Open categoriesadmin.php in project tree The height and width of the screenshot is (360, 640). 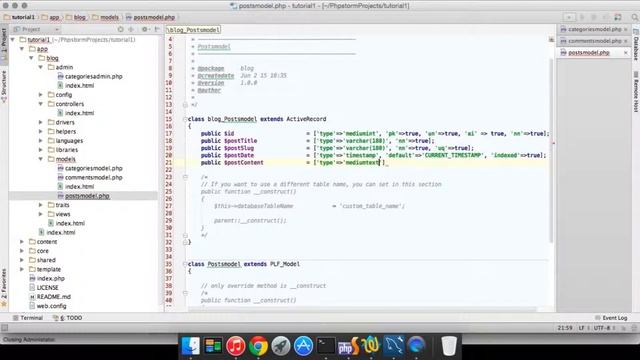coord(93,76)
